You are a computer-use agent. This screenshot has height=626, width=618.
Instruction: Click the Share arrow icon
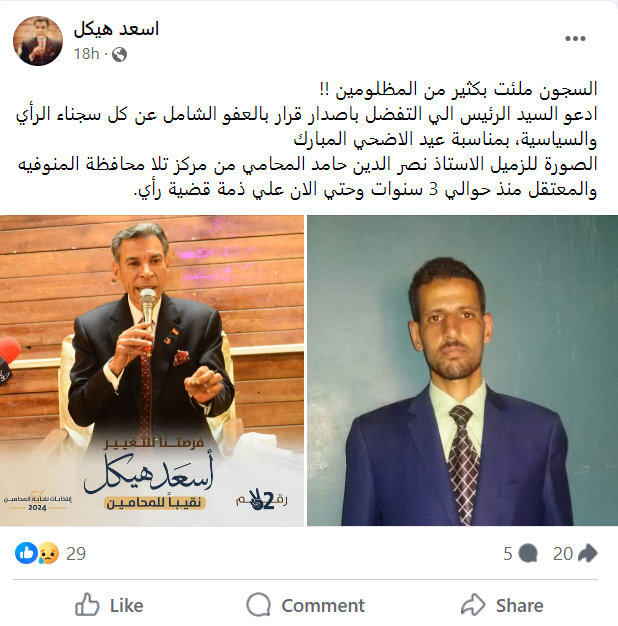(x=473, y=605)
